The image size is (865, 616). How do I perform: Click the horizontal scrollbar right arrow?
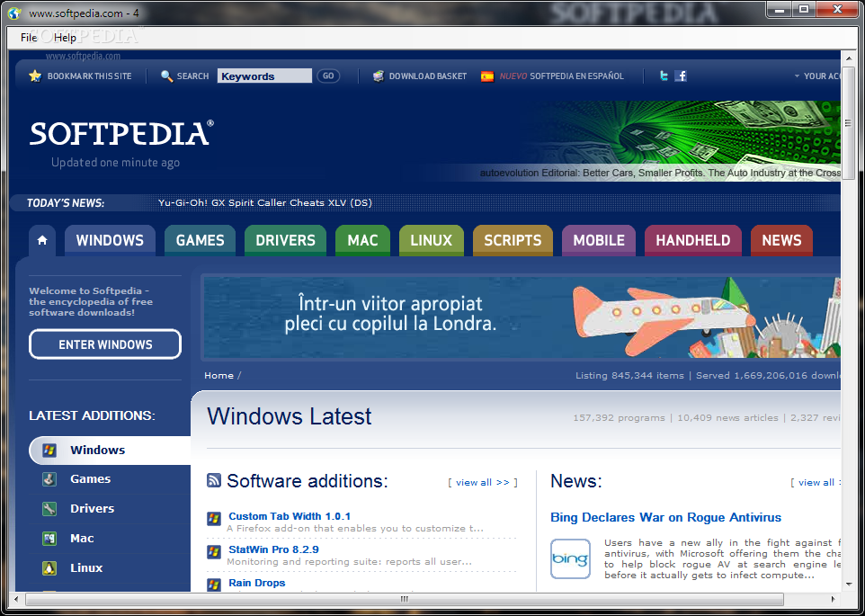pos(833,599)
